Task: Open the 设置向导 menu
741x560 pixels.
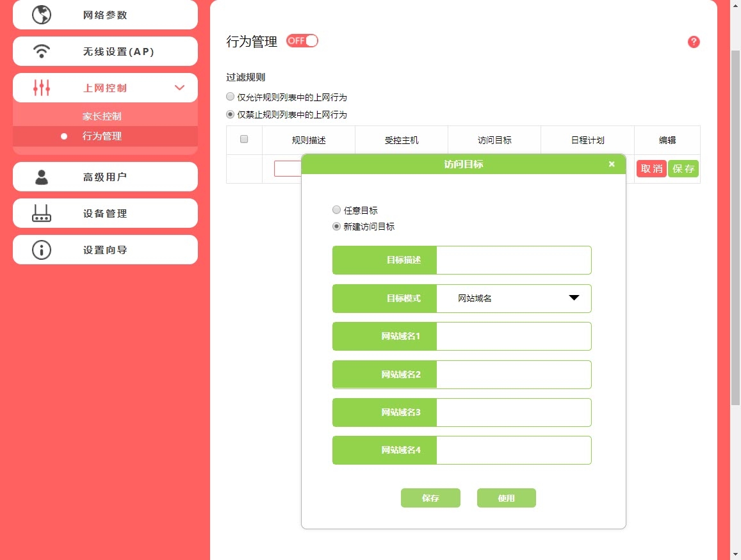Action: pos(106,250)
